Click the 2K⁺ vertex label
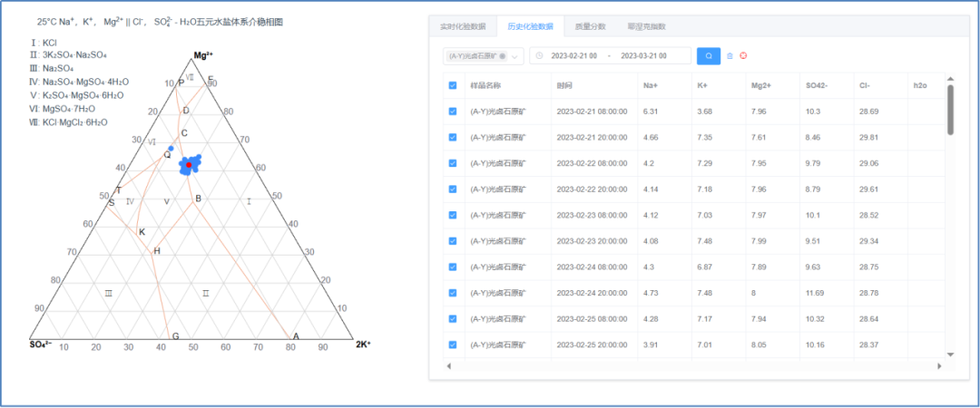 pos(363,344)
